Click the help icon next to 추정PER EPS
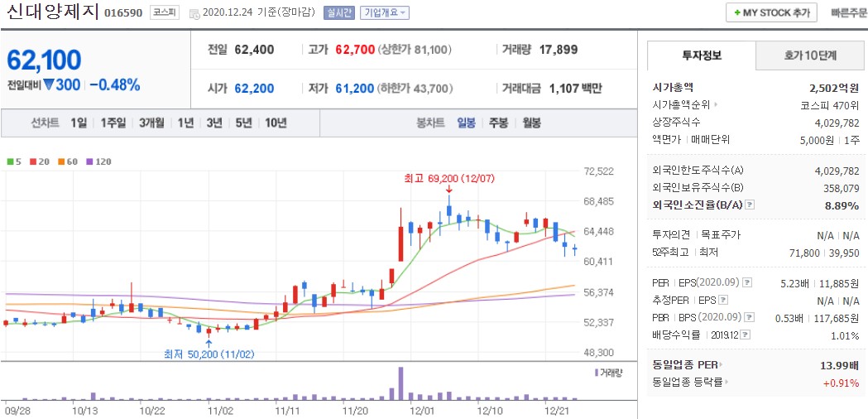The image size is (868, 419). 722,301
